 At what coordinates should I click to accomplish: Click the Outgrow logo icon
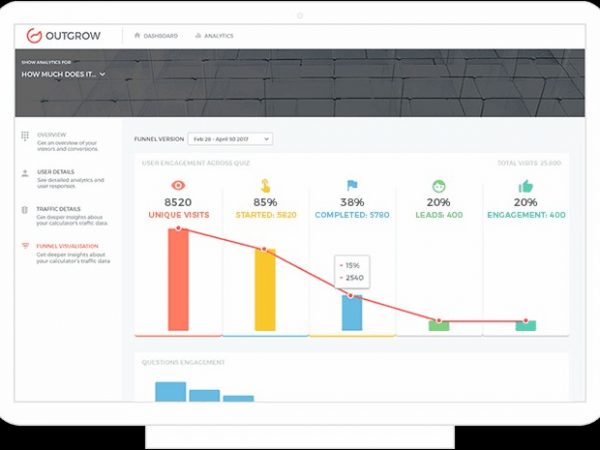[x=35, y=35]
